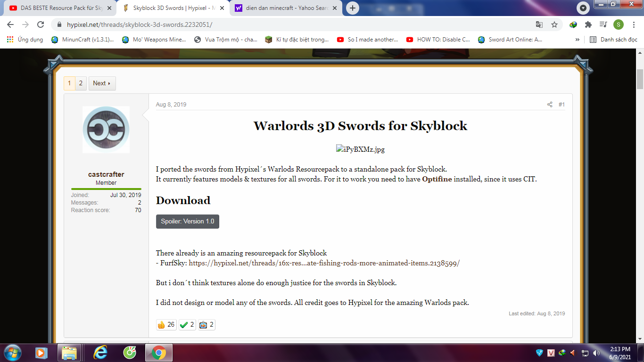Close the dien dan minecraft Yahoo tab
The image size is (644, 362).
335,8
